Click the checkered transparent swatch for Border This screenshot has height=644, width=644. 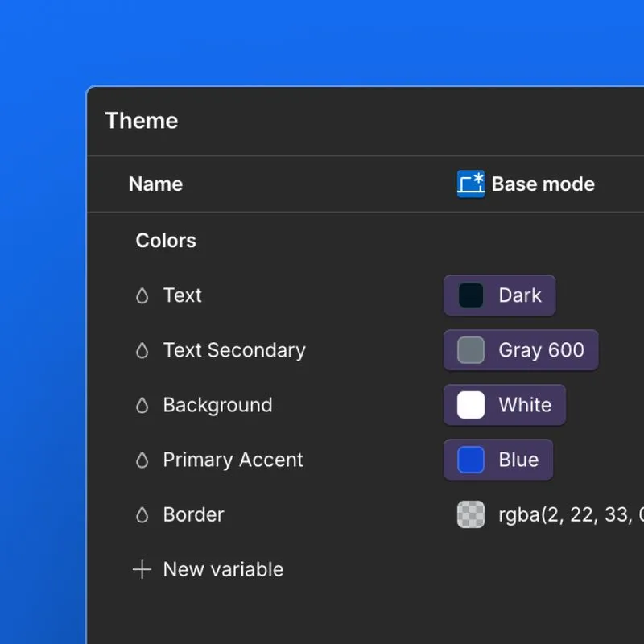pyautogui.click(x=471, y=514)
